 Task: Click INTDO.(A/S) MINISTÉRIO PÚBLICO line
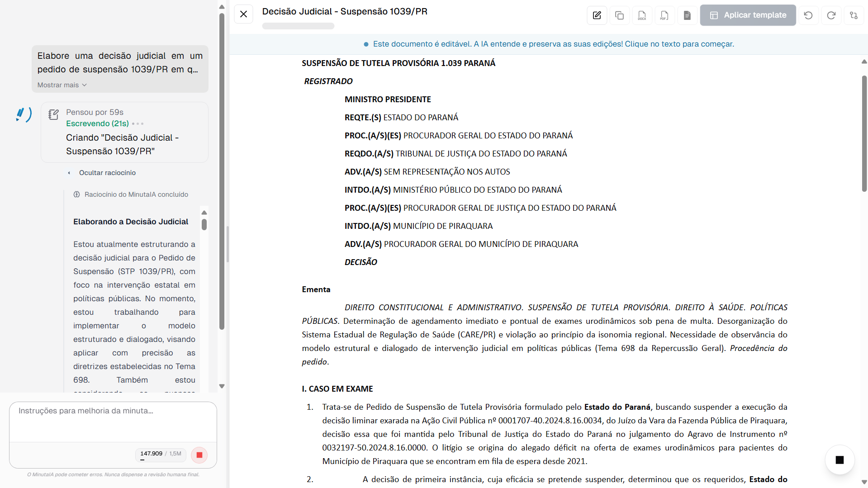click(x=453, y=190)
